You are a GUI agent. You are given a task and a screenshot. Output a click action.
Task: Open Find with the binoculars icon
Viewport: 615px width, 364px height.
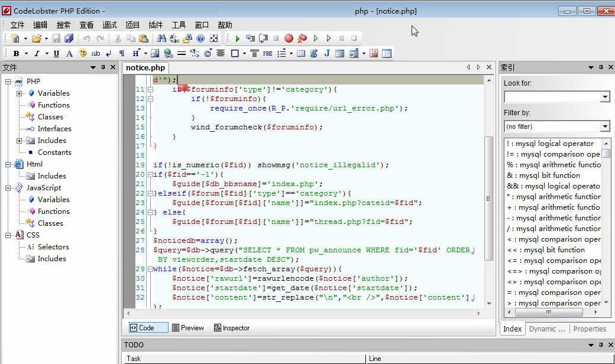pos(161,38)
